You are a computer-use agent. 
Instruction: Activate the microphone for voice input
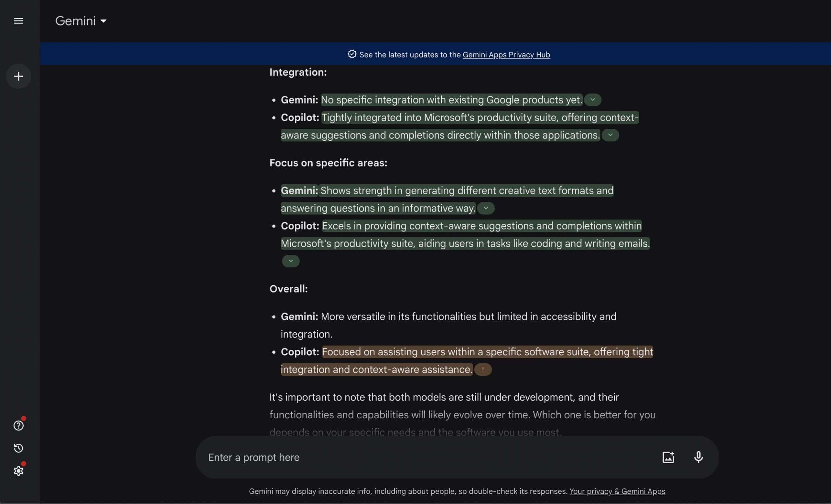(699, 457)
